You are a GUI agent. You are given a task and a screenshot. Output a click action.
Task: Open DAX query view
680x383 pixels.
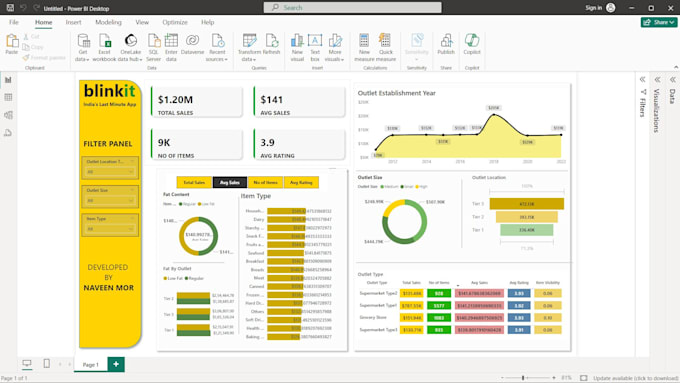(x=8, y=133)
